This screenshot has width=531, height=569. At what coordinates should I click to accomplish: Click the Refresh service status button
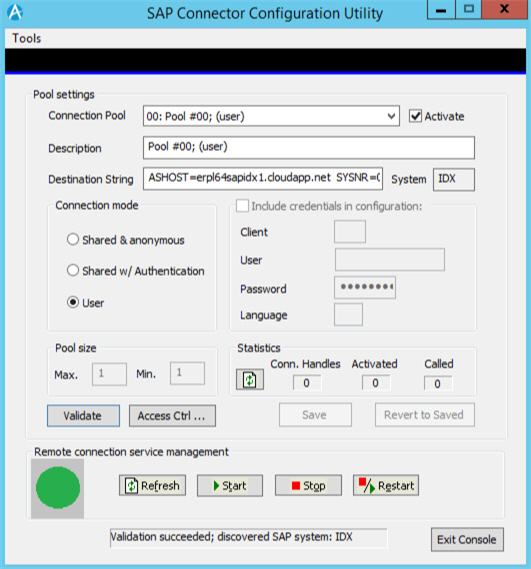[x=152, y=485]
